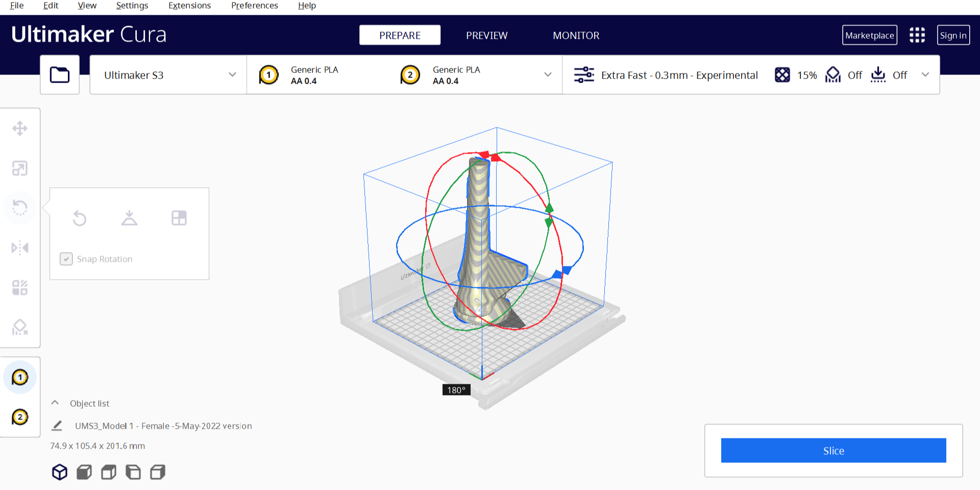The width and height of the screenshot is (980, 490).
Task: Reset rotation with the reset icon
Action: coord(80,218)
